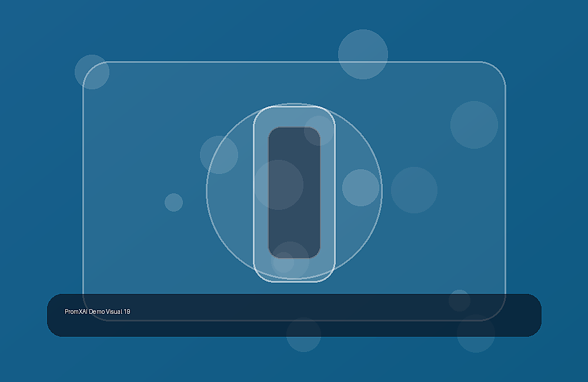Image resolution: width=588 pixels, height=382 pixels.
Task: Click the small bubble inside the caption bar
Action: click(459, 300)
